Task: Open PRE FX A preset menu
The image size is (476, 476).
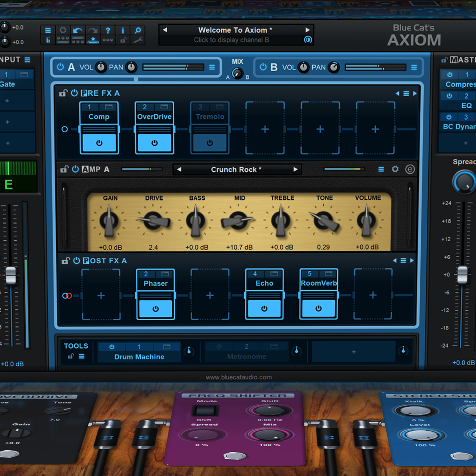Action: tap(406, 93)
